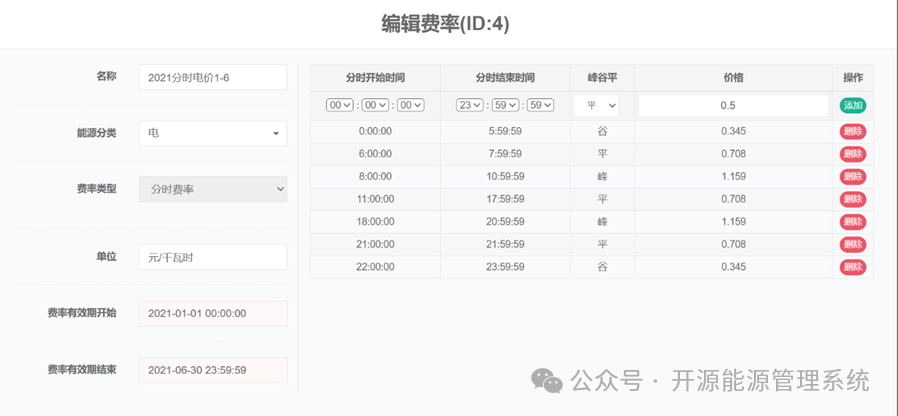Viewport: 898px width, 416px height.
Task: Click the 0.708 price in the 21:00:00 row
Action: (734, 245)
